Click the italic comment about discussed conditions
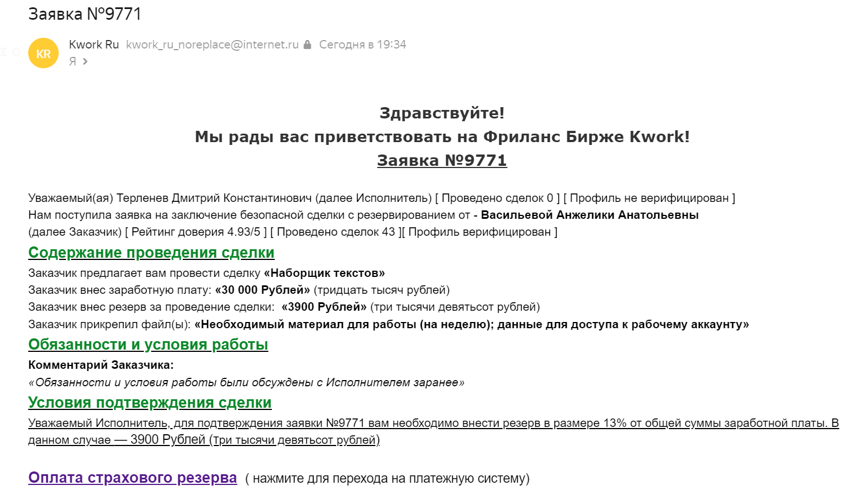Viewport: 868px width, 494px height. tap(246, 382)
